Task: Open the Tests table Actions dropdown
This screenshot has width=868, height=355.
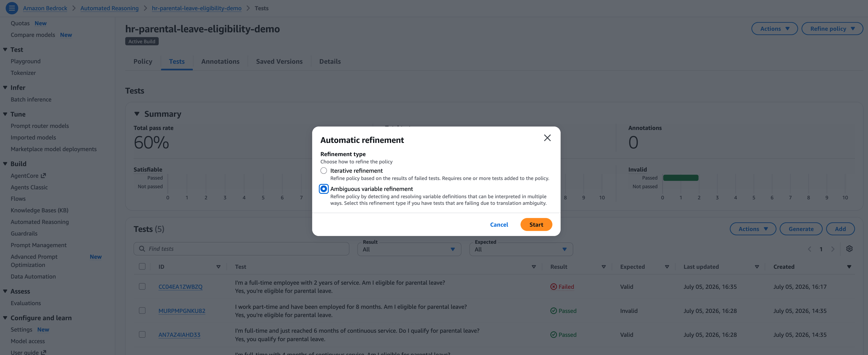Action: [x=753, y=229]
